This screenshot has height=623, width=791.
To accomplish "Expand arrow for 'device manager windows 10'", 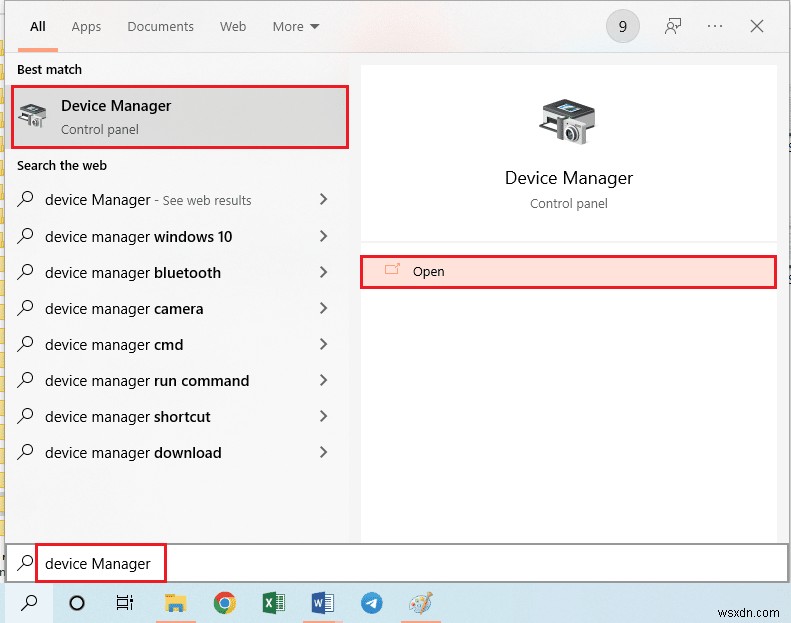I will coord(323,236).
